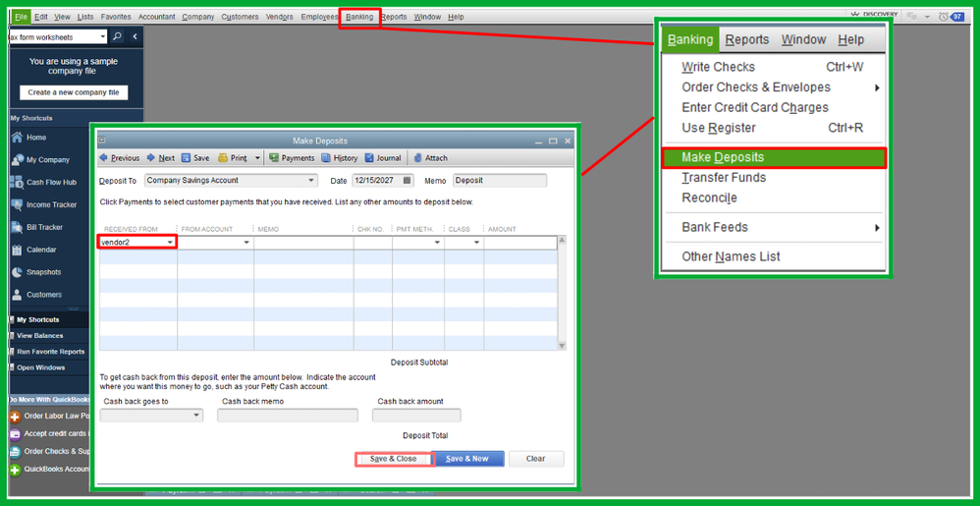The width and height of the screenshot is (980, 506).
Task: Open reminders alarm clock icon
Action: [943, 17]
